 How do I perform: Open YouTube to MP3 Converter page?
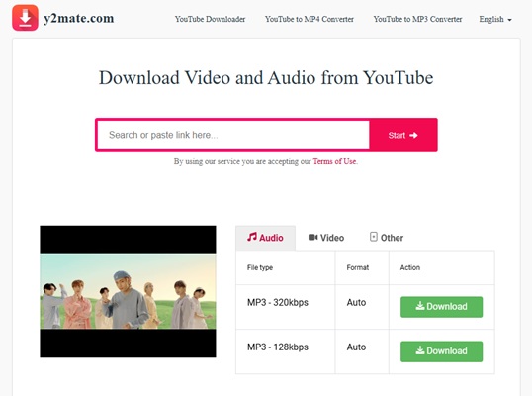coord(417,19)
